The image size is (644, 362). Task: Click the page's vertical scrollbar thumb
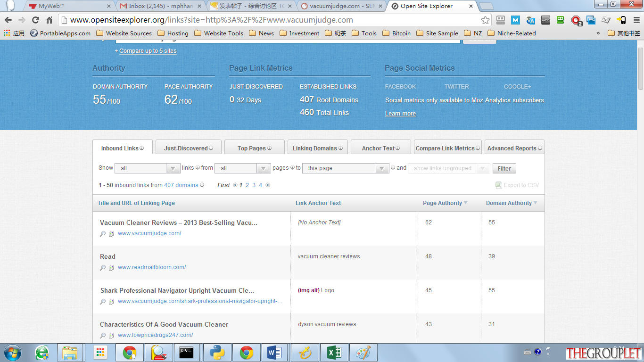tap(641, 68)
